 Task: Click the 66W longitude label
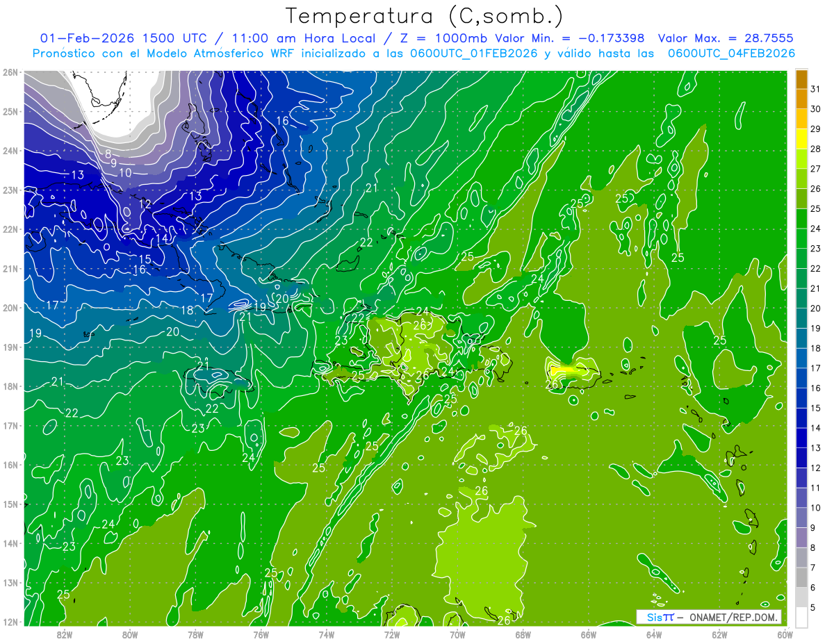click(588, 634)
